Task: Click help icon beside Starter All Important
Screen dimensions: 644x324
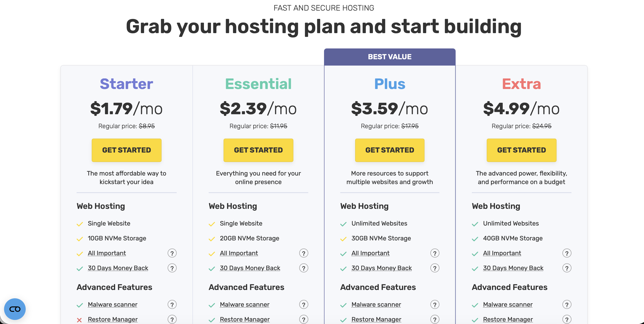Action: tap(172, 253)
